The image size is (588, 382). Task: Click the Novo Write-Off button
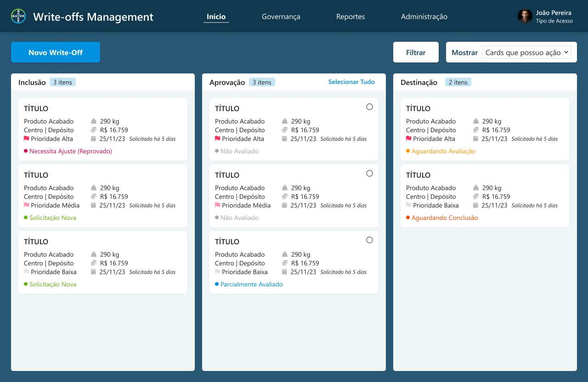click(x=56, y=52)
